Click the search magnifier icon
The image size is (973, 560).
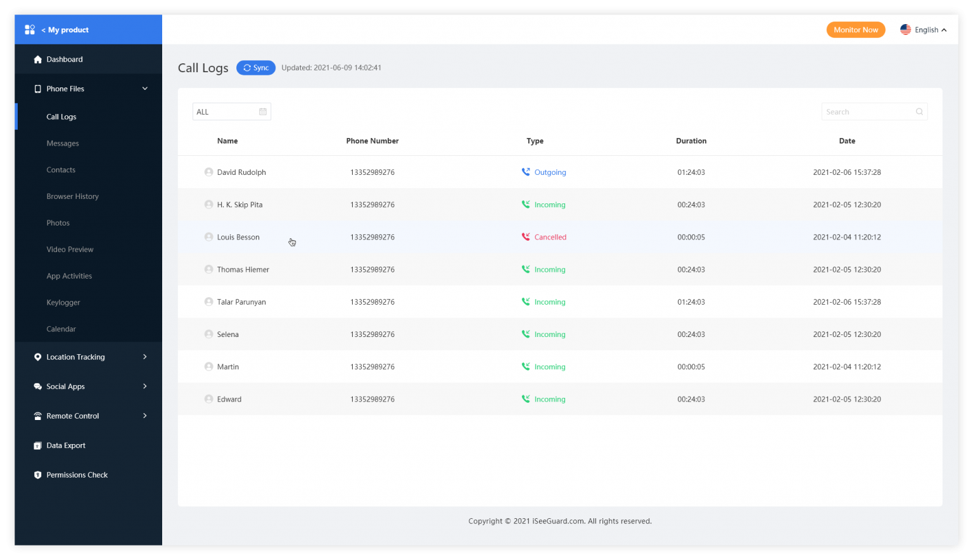[919, 111]
